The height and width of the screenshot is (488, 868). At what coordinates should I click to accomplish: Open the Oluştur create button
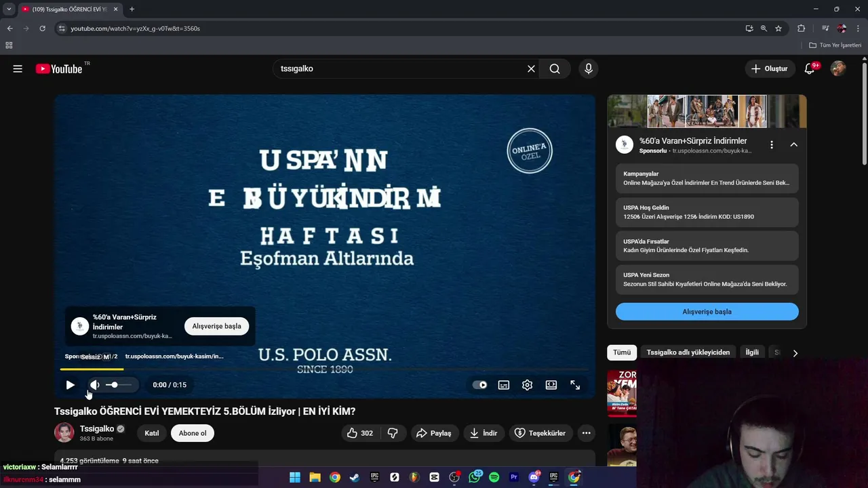pos(770,68)
